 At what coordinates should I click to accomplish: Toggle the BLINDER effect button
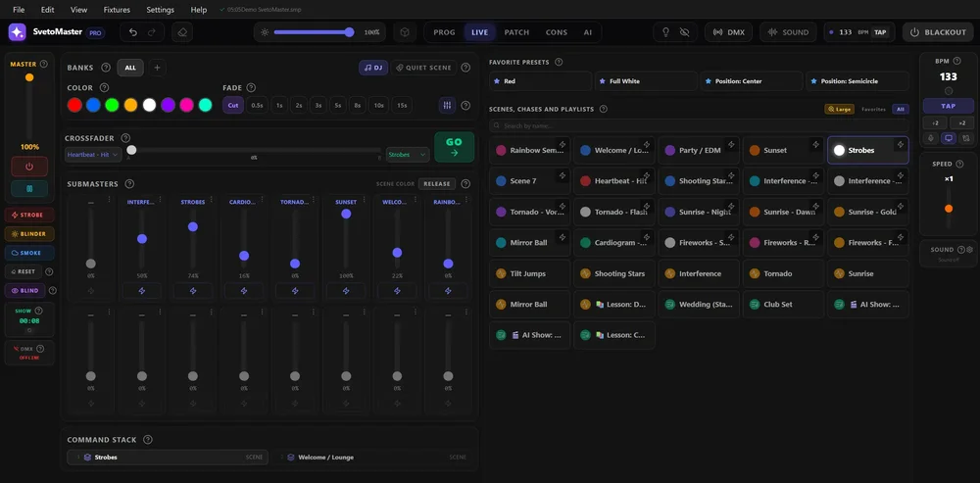(x=29, y=234)
